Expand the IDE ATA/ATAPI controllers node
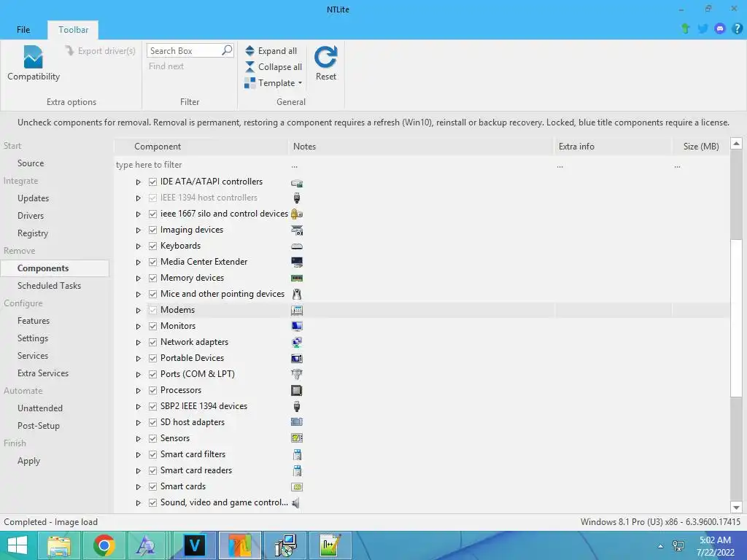Viewport: 747px width, 560px height. 138,182
